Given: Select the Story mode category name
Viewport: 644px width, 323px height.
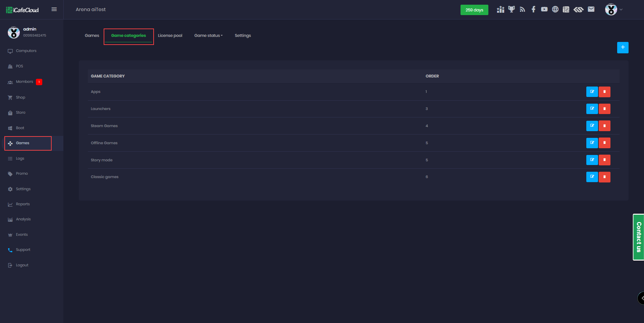Looking at the screenshot, I should [x=102, y=160].
